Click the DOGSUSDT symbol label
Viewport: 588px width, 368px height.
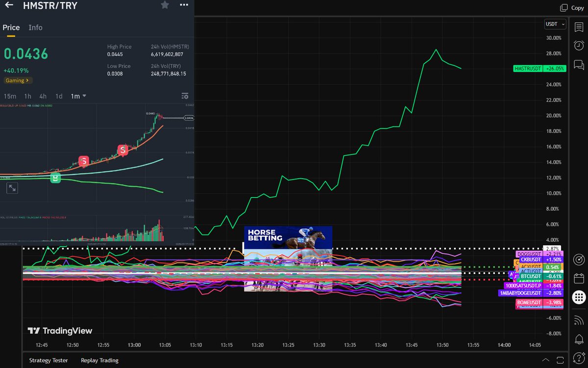[x=530, y=254]
